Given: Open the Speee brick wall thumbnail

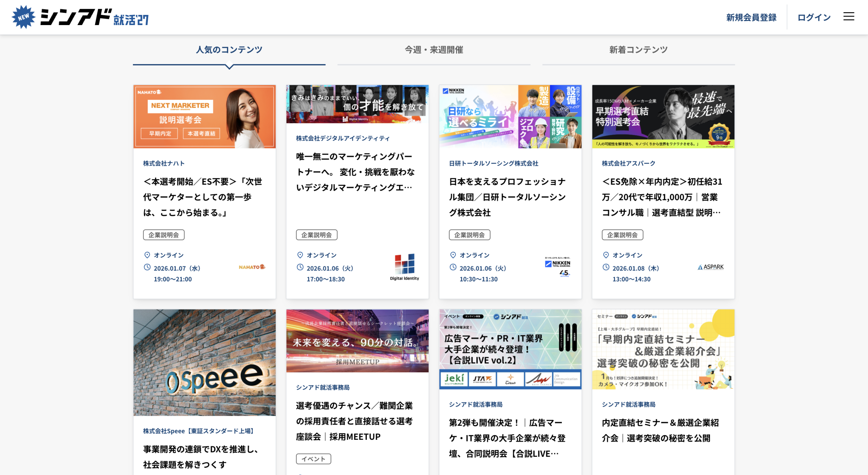Looking at the screenshot, I should click(204, 362).
